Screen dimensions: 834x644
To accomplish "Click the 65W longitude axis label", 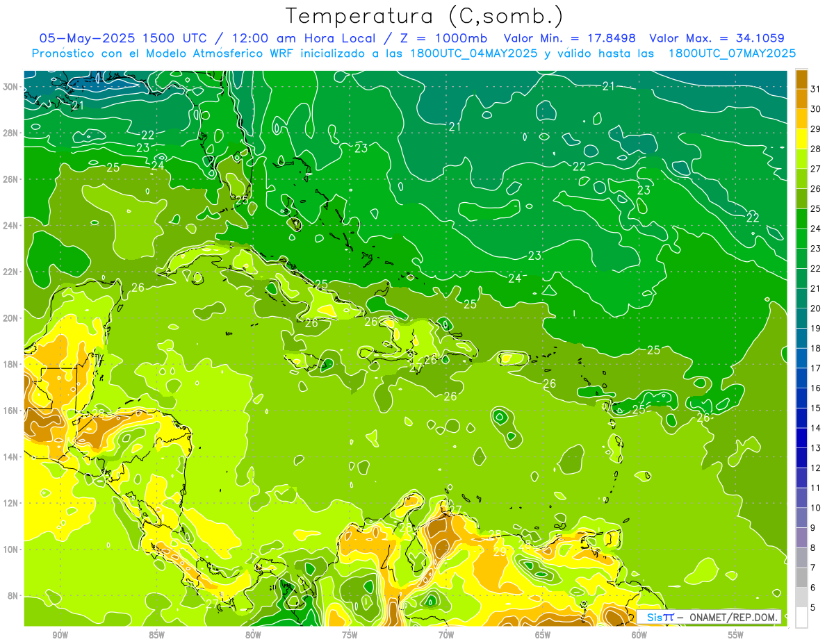I will (543, 635).
